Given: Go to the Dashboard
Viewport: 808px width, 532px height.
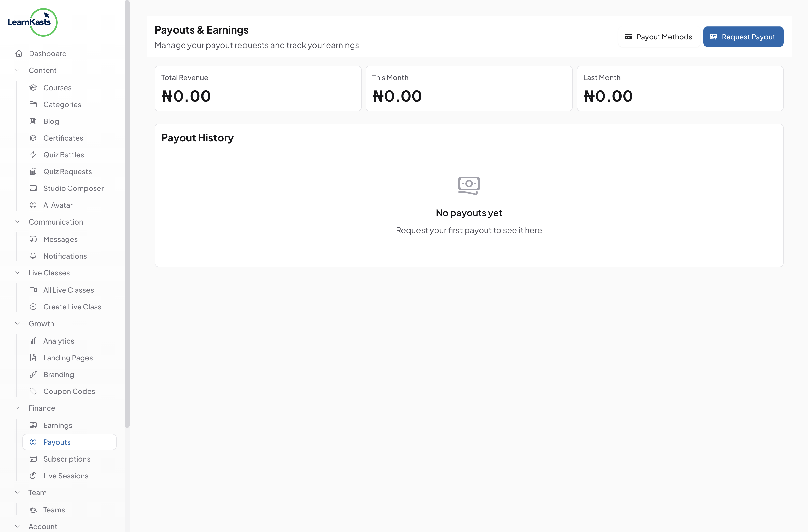Looking at the screenshot, I should pyautogui.click(x=47, y=53).
